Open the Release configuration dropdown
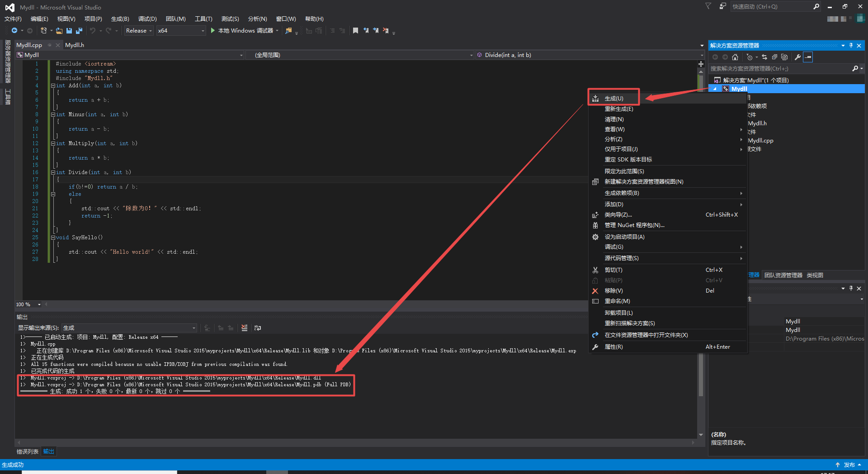The image size is (868, 474). 138,30
